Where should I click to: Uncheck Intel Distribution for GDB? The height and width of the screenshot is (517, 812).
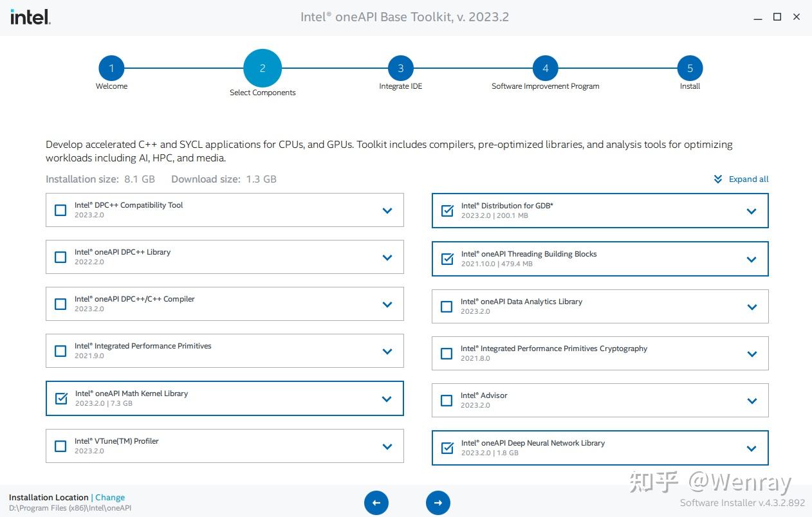pos(447,210)
